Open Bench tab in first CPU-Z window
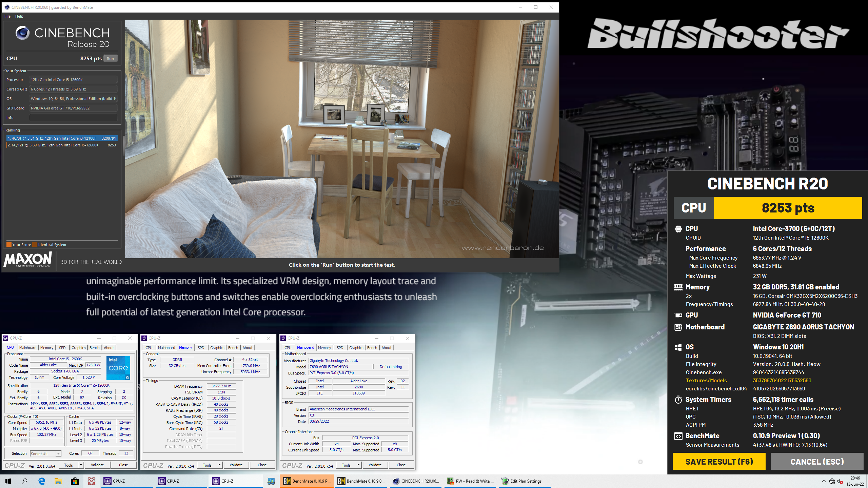Image resolution: width=868 pixels, height=488 pixels. click(95, 348)
